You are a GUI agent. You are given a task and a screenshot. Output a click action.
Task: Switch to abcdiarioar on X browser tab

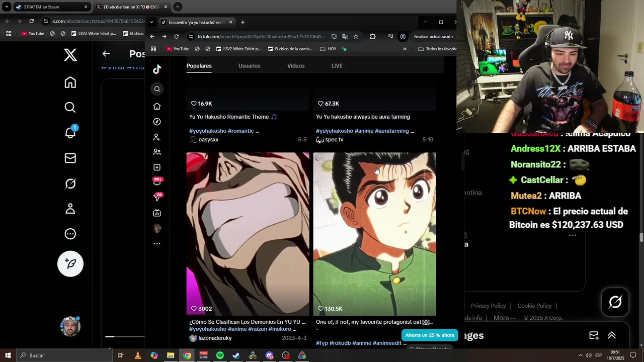[x=131, y=7]
